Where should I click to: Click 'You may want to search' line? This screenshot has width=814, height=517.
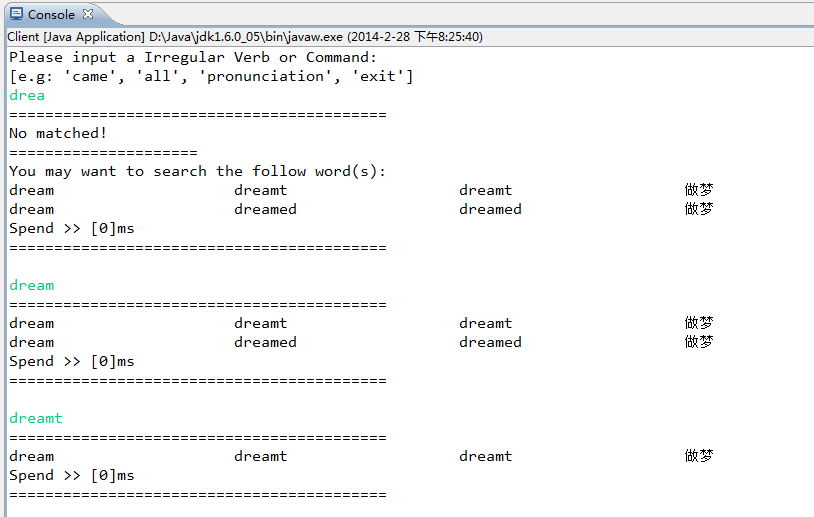197,171
